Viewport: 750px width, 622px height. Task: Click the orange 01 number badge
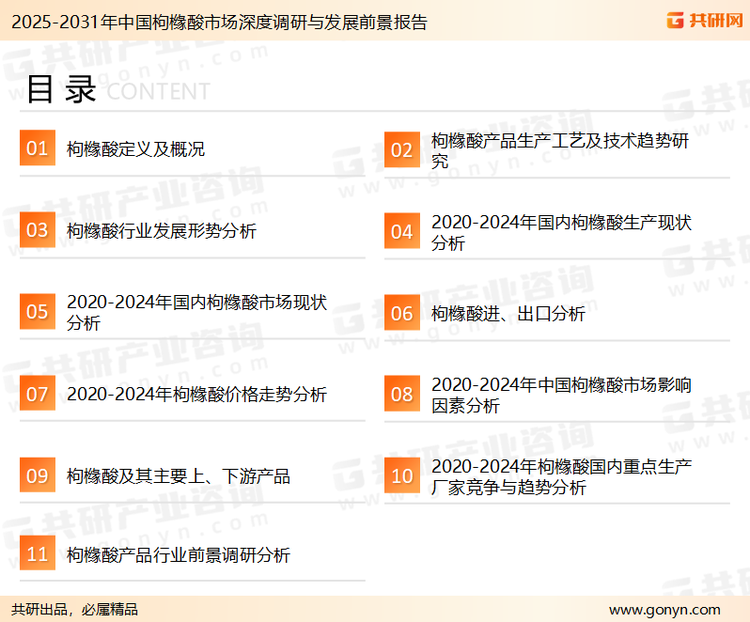(37, 148)
